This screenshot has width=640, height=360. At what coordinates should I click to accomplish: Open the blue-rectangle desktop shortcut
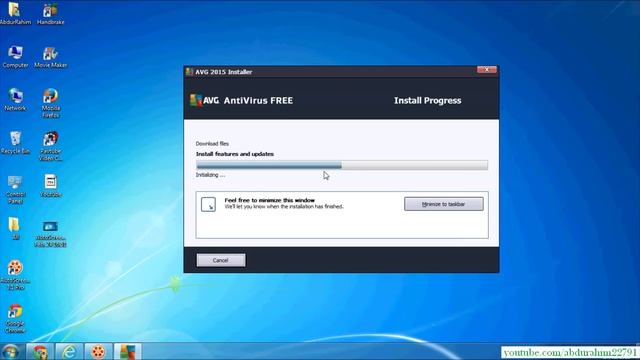tap(51, 234)
